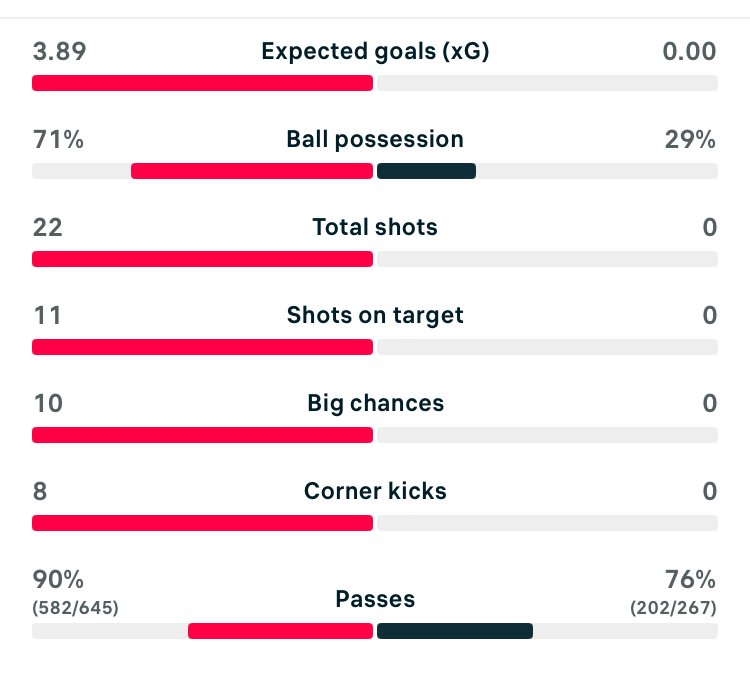Click the Expected goals (xG) label

(x=375, y=51)
